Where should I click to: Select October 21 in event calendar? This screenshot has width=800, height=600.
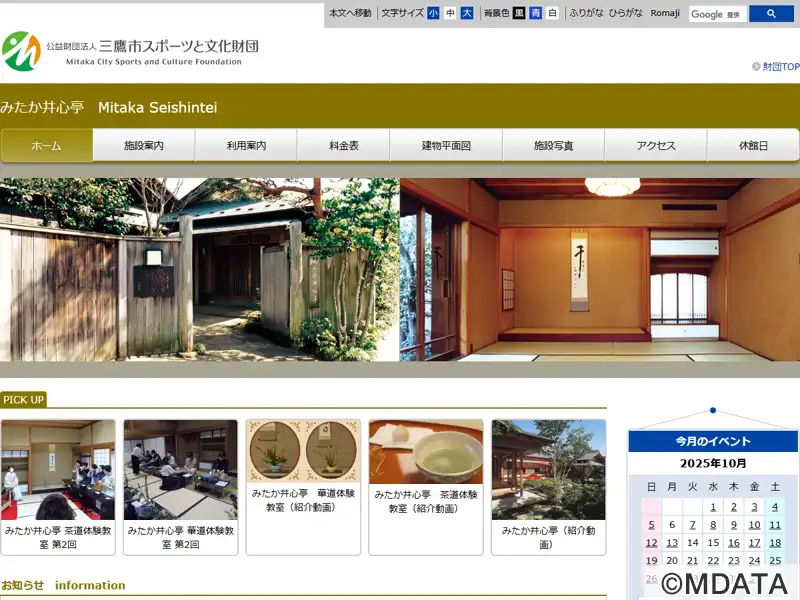pyautogui.click(x=692, y=561)
